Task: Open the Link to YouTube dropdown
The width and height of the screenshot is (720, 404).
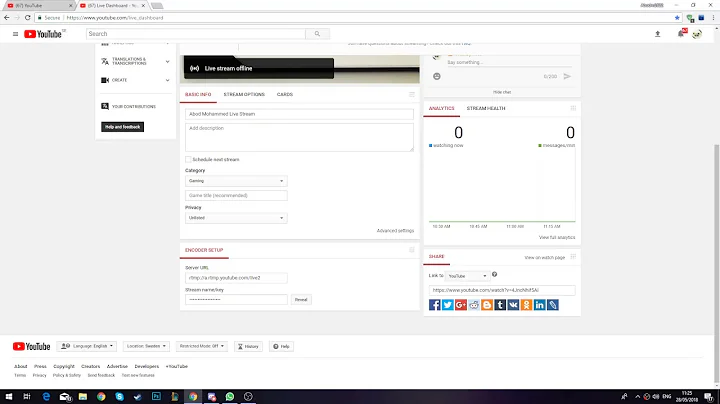Action: click(x=467, y=276)
